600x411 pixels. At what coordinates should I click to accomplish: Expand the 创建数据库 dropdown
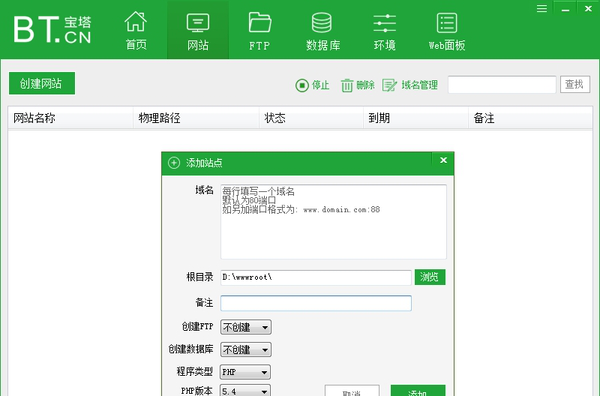[246, 349]
